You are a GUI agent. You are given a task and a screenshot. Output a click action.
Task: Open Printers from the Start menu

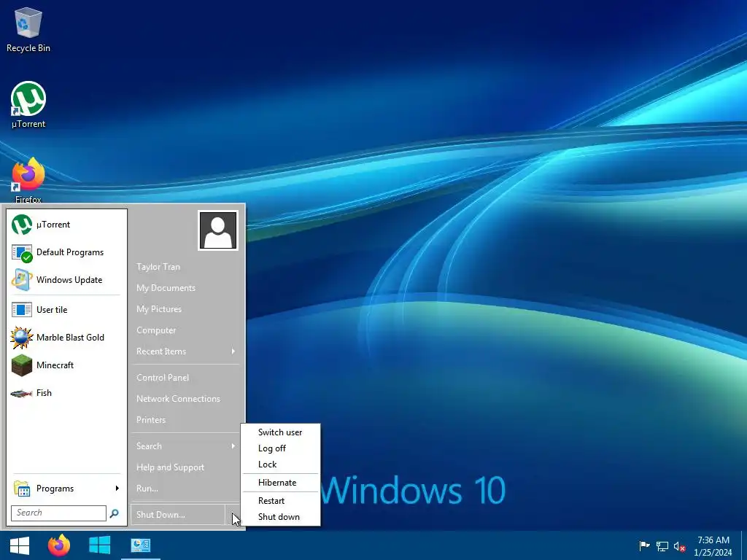pyautogui.click(x=185, y=419)
